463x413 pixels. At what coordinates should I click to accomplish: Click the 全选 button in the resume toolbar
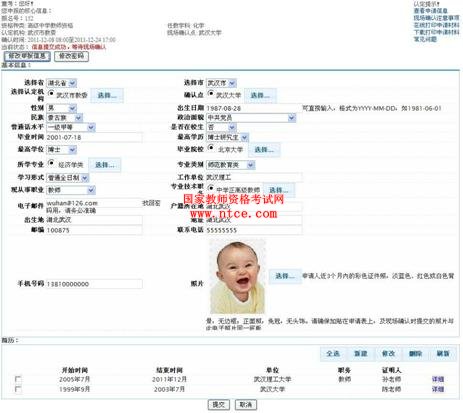tap(333, 353)
